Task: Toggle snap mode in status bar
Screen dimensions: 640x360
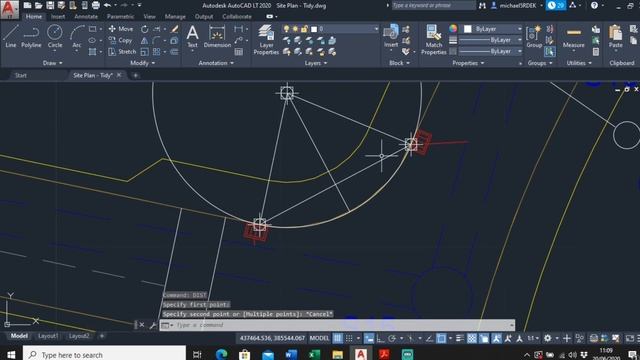Action: [x=349, y=338]
